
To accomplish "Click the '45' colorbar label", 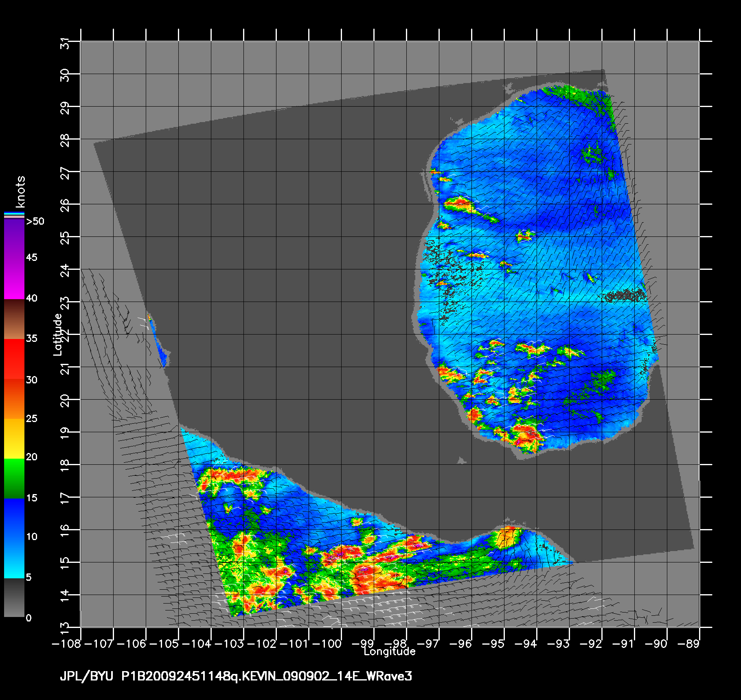I will (x=32, y=258).
